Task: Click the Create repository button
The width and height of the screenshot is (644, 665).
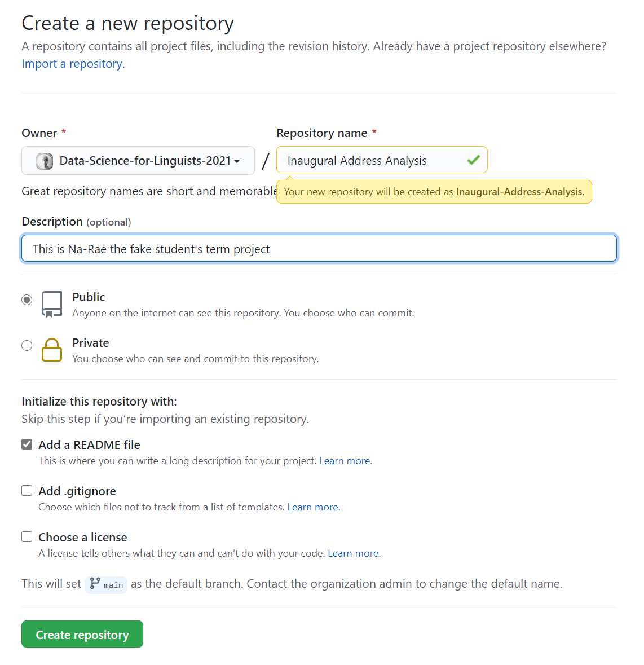Action: 82,635
